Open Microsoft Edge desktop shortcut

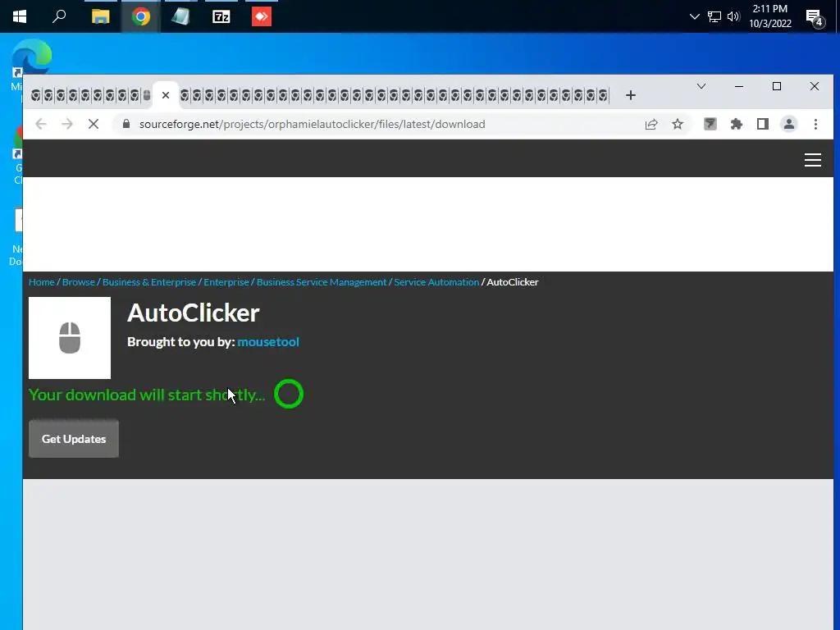[x=30, y=57]
